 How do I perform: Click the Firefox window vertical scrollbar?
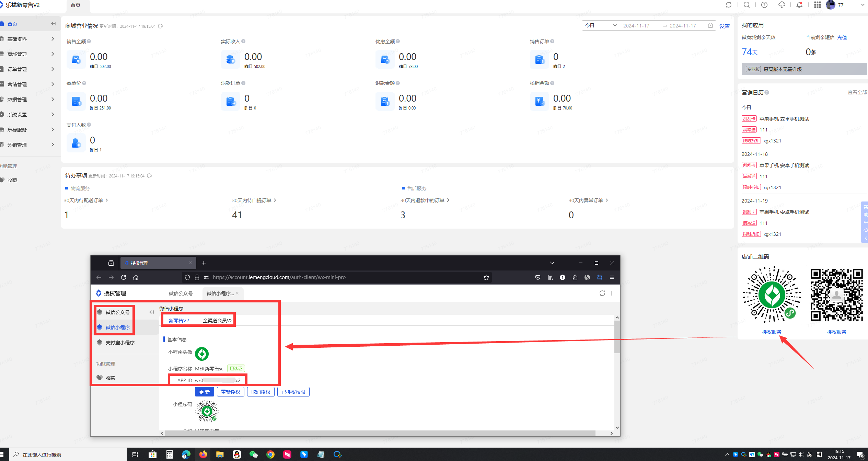(617, 337)
